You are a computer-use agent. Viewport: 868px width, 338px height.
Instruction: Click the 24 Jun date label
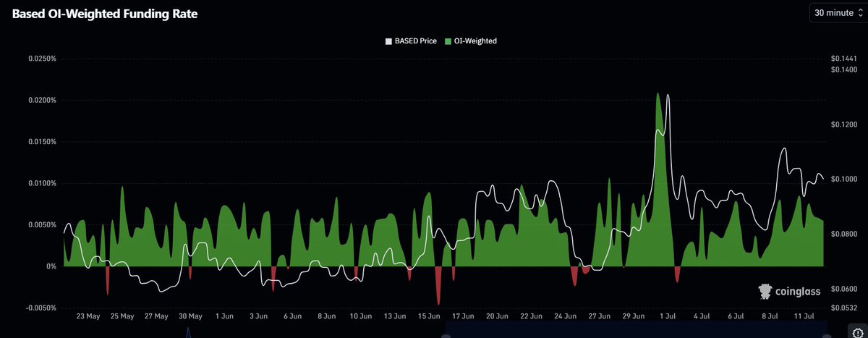pyautogui.click(x=565, y=316)
